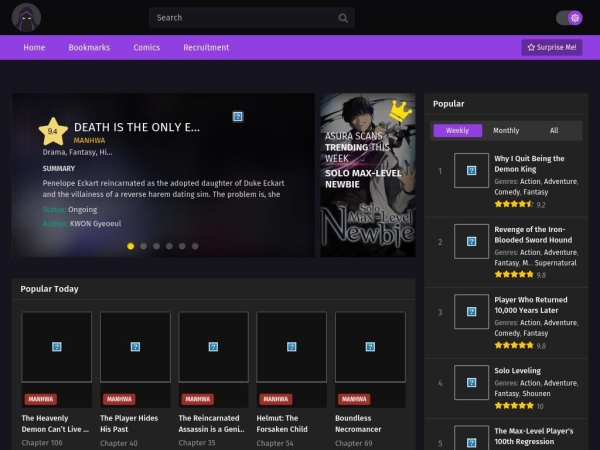
Task: Focus the Search input field
Action: (x=251, y=18)
